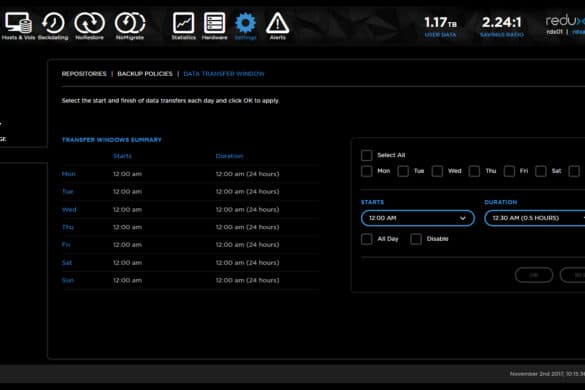
Task: Switch to the Backup Policies tab
Action: pos(145,74)
